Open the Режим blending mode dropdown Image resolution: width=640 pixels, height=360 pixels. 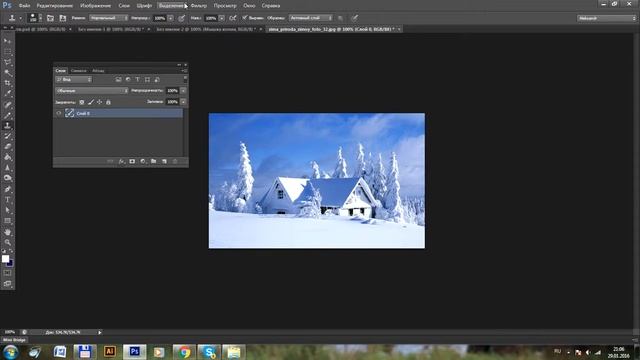109,18
